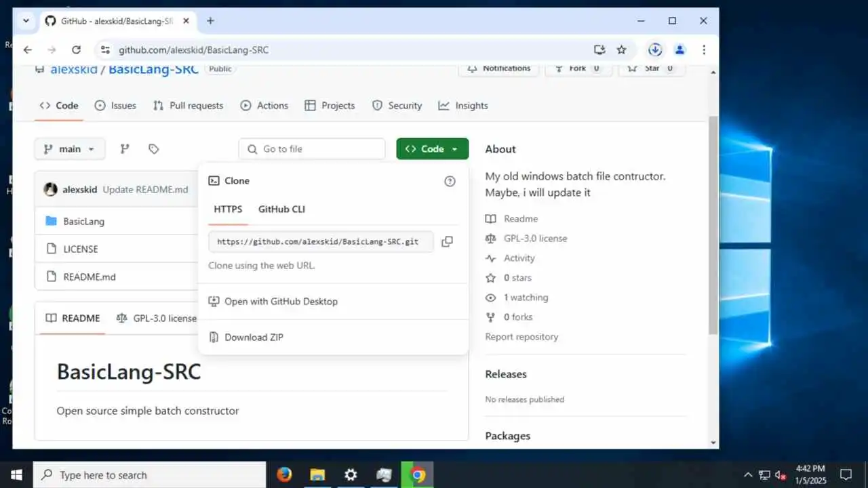Screen dimensions: 868x488
Task: Click the clone URL text field
Action: tap(321, 242)
